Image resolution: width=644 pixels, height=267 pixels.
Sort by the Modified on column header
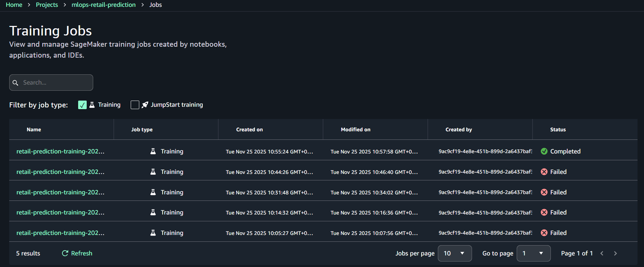pyautogui.click(x=356, y=130)
